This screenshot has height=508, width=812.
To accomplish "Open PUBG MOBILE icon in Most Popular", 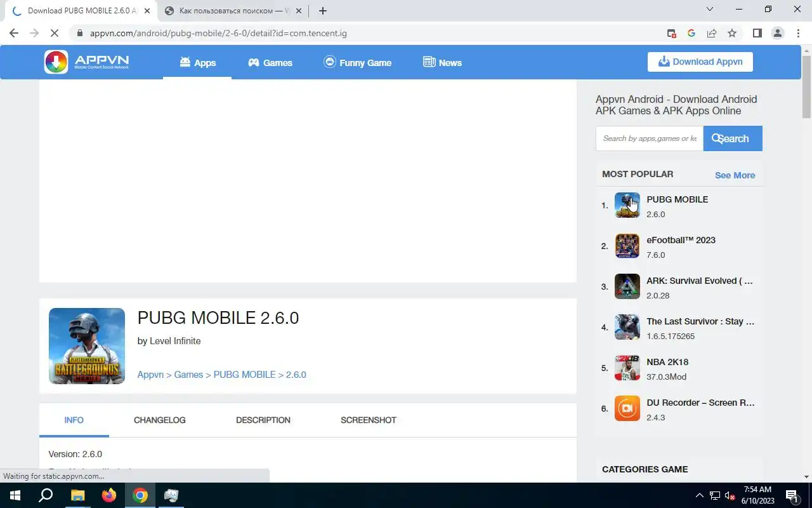I will 627,205.
